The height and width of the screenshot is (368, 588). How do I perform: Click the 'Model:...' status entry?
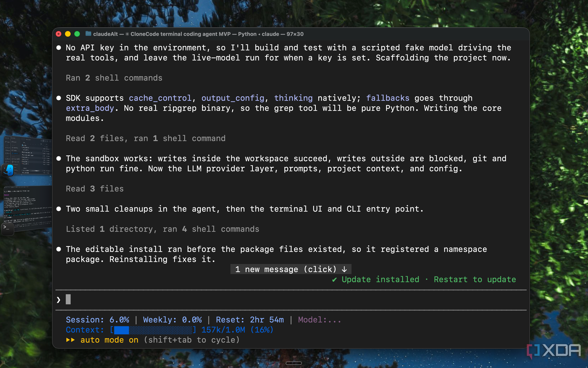coord(319,320)
